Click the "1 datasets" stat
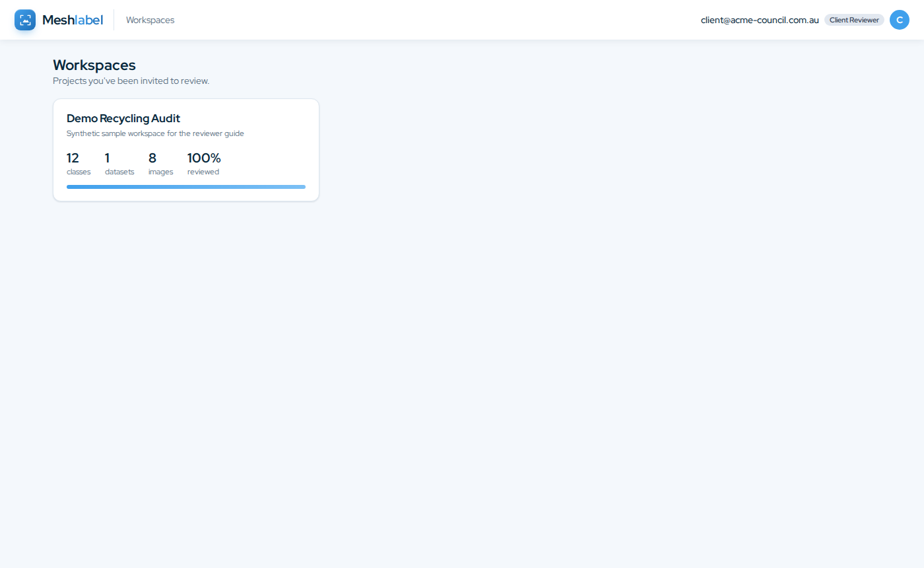Viewport: 924px width, 568px height. coord(119,164)
